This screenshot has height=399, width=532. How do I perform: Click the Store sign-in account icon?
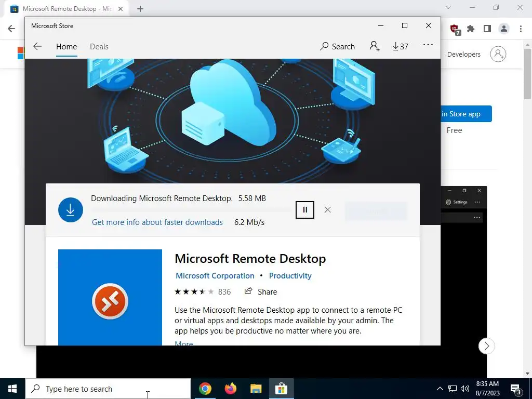375,46
